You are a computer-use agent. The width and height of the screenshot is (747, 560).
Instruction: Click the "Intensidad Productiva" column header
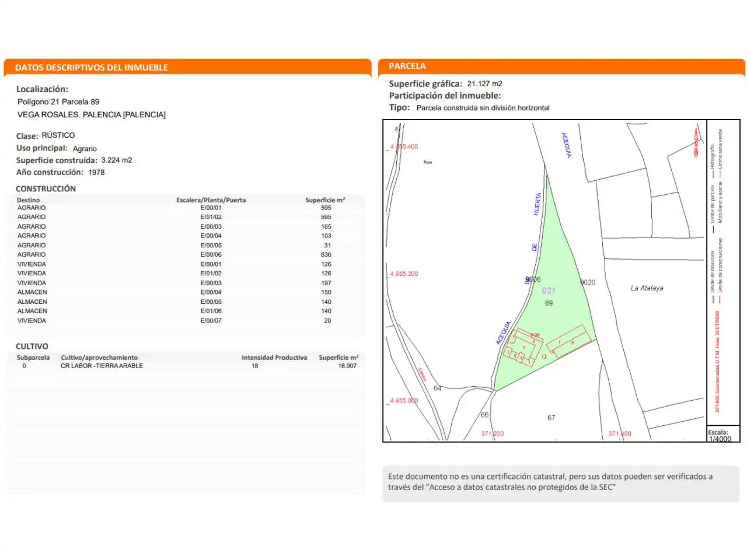tap(274, 358)
